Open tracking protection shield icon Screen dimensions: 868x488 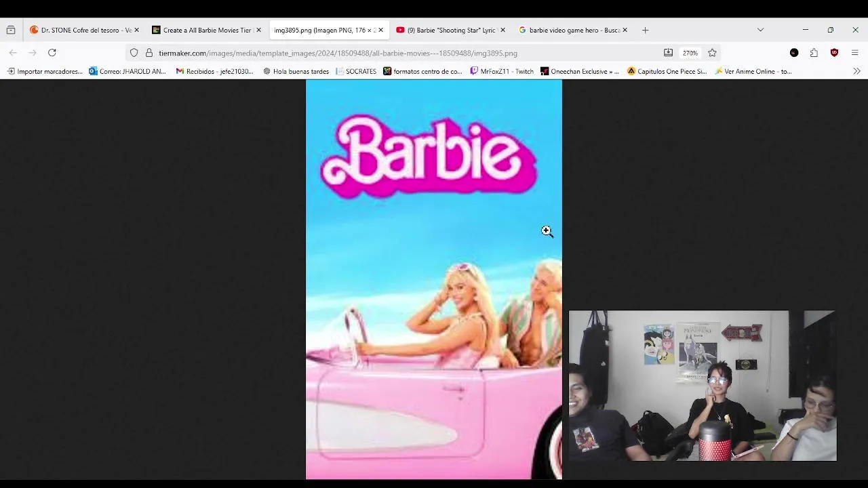[134, 53]
